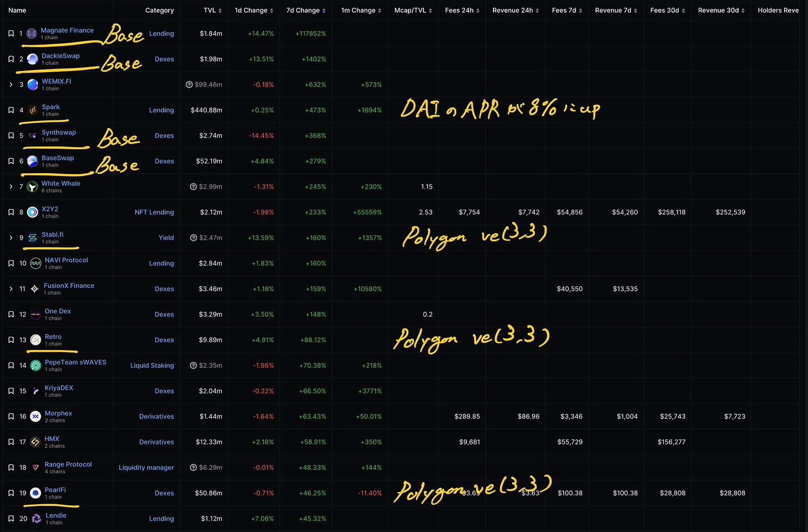Sort by Revenue 24h column
The width and height of the screenshot is (808, 532).
516,11
